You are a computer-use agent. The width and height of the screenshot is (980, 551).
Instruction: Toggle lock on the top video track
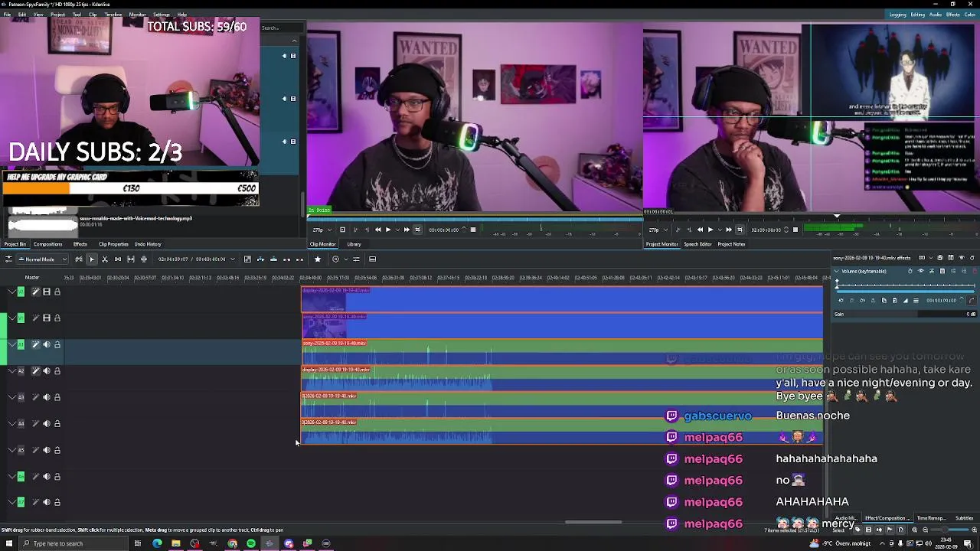57,292
